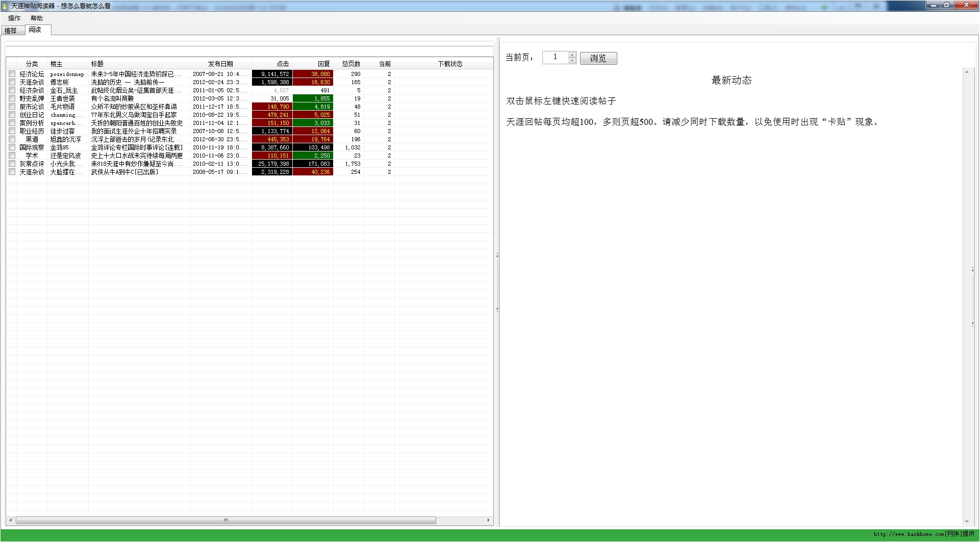
Task: Click the 当前页 page number field
Action: click(555, 57)
